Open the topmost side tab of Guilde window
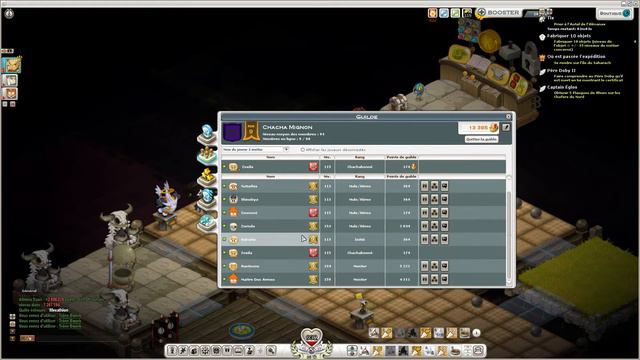Viewport: 640px width, 360px height. [207, 134]
